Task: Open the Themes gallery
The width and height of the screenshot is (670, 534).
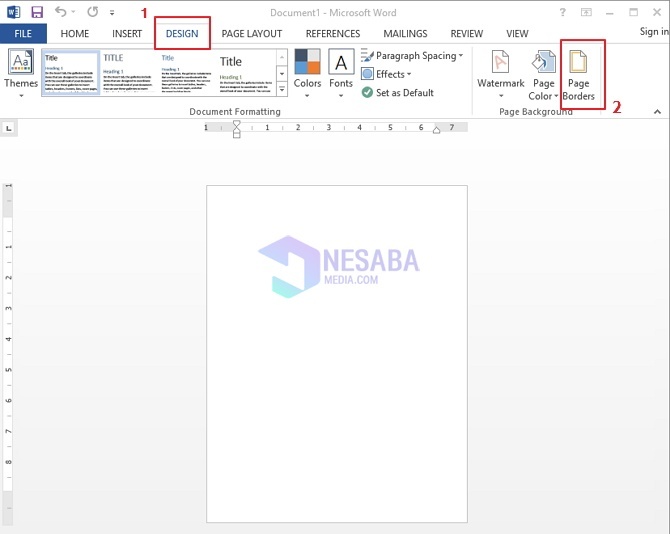Action: point(21,73)
